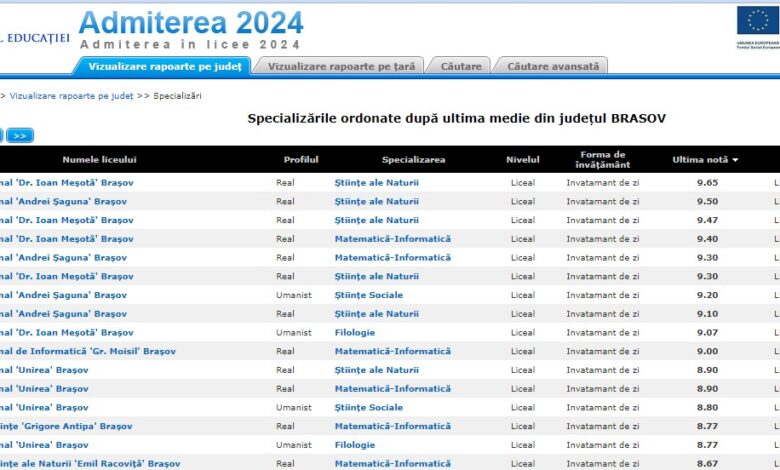Sort table by 'Numele liceului' column header
Viewport: 780px width, 470px height.
click(x=99, y=160)
